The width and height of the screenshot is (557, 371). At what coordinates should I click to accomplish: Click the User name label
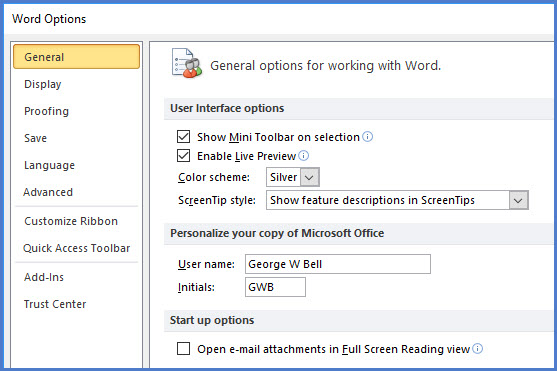(x=206, y=264)
